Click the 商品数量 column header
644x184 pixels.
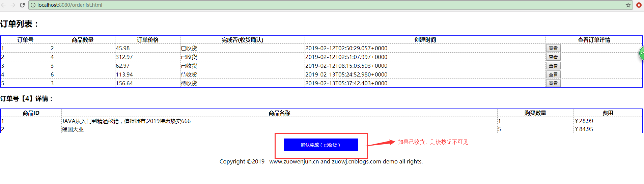point(83,40)
